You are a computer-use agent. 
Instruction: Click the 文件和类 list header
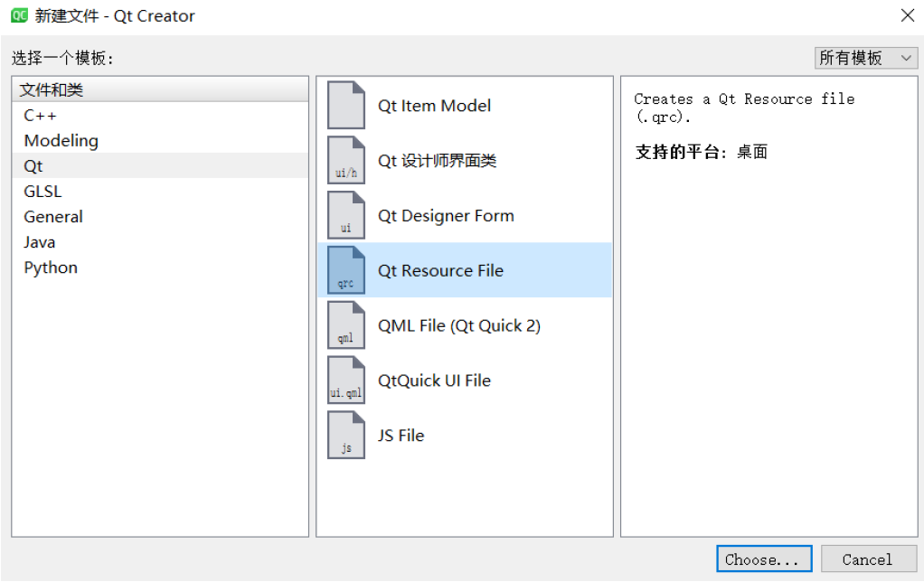coord(160,89)
